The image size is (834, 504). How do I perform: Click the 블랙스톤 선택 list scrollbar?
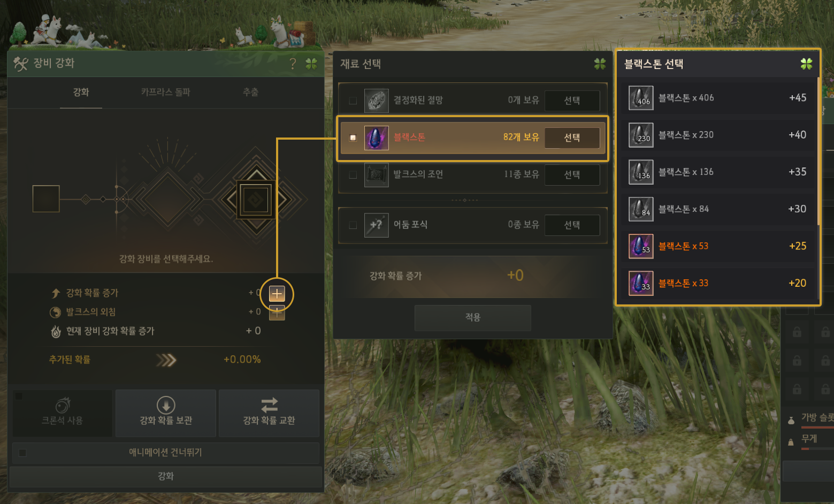click(818, 151)
